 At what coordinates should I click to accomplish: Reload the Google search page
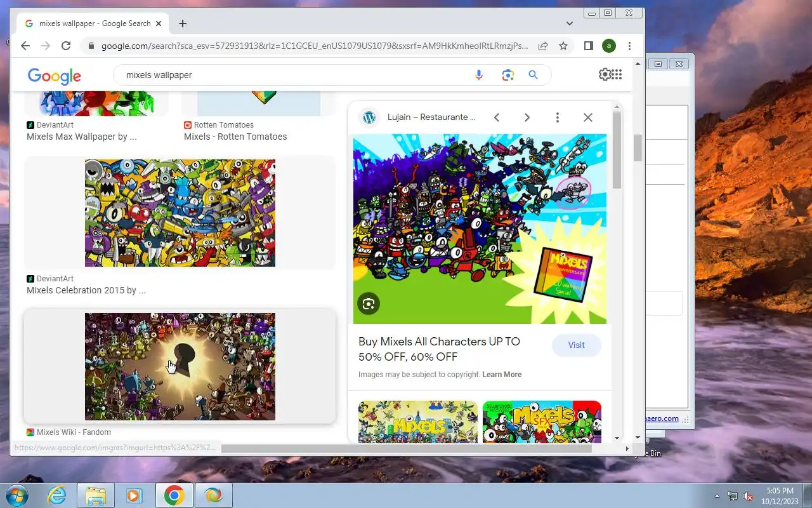[65, 46]
